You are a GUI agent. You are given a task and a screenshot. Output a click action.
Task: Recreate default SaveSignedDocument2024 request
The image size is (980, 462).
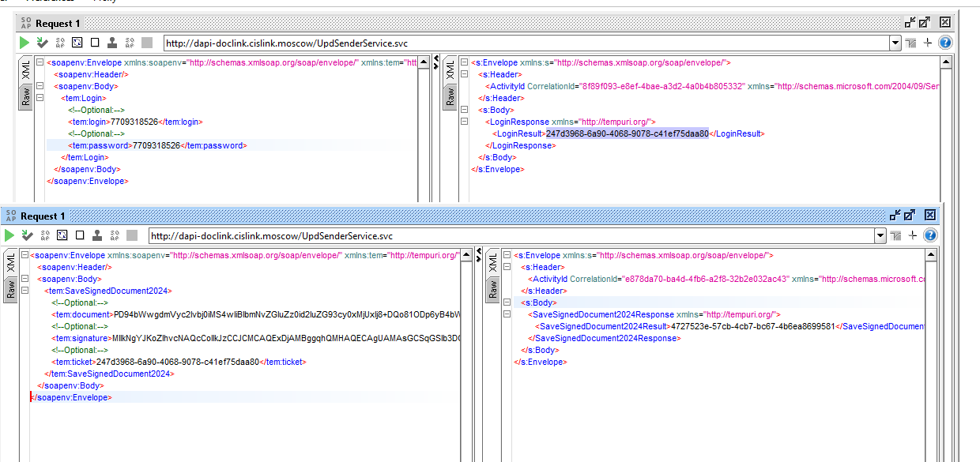click(62, 235)
